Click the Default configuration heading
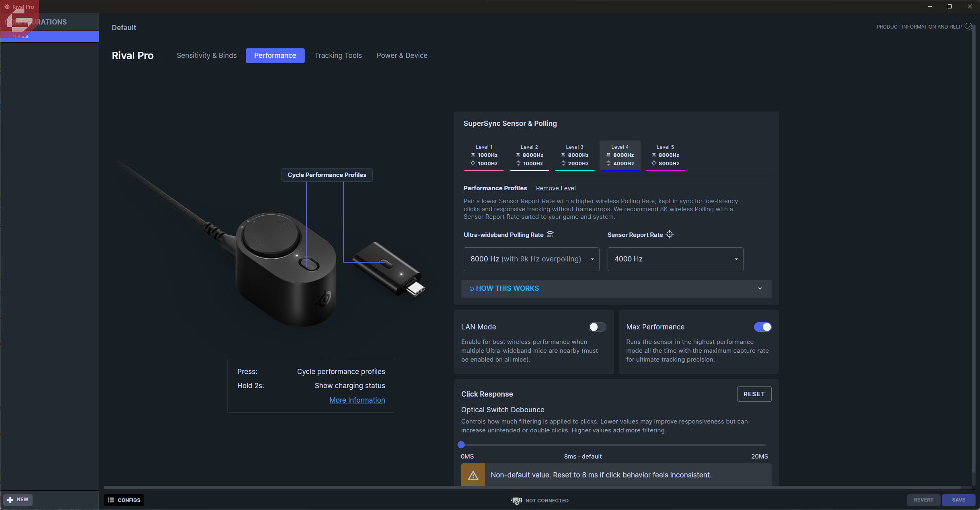 (124, 28)
